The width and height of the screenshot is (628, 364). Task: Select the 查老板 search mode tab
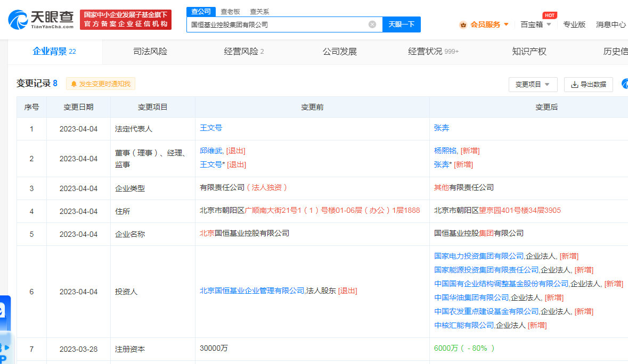point(230,12)
